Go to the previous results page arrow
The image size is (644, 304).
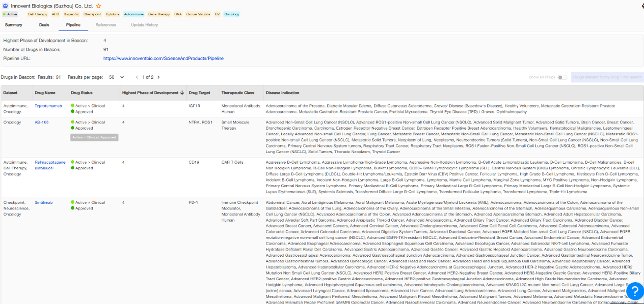(137, 77)
